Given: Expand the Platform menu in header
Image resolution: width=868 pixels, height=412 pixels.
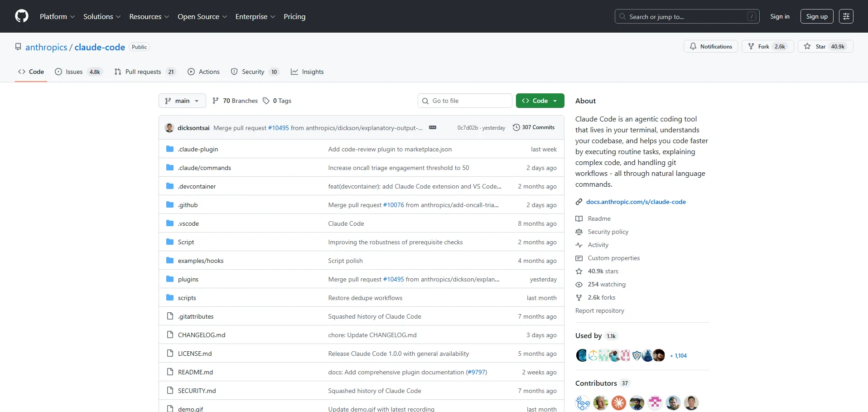Looking at the screenshot, I should [x=57, y=16].
